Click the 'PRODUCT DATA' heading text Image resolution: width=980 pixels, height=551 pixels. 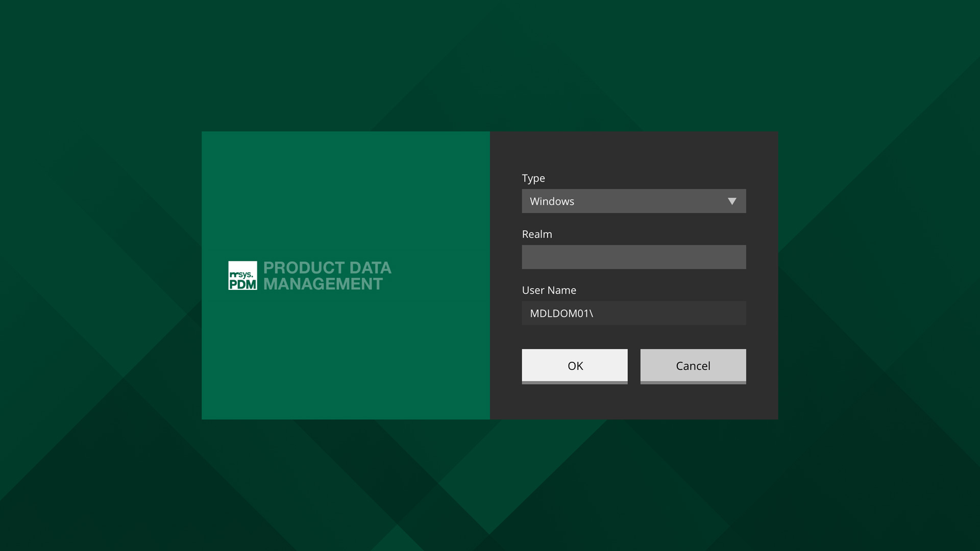coord(327,268)
